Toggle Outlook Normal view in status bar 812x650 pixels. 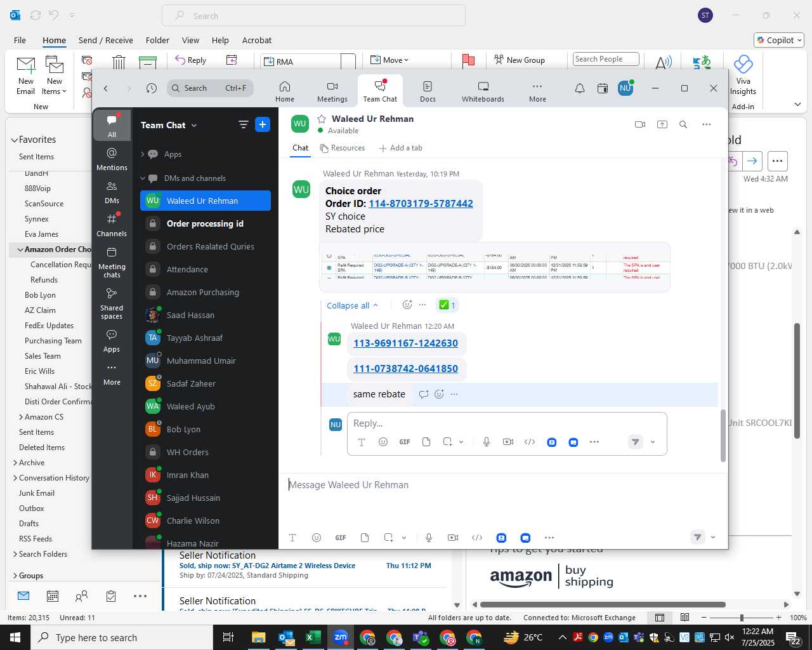(x=660, y=618)
